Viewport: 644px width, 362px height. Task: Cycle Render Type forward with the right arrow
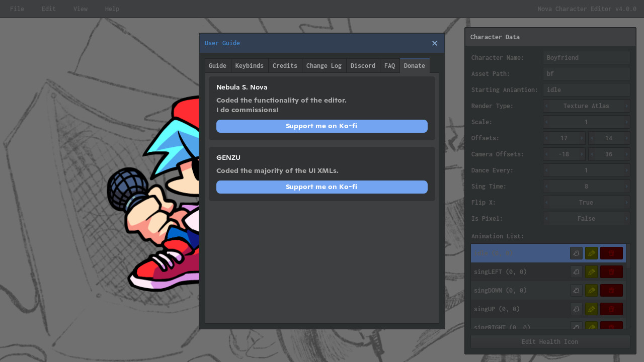(626, 106)
